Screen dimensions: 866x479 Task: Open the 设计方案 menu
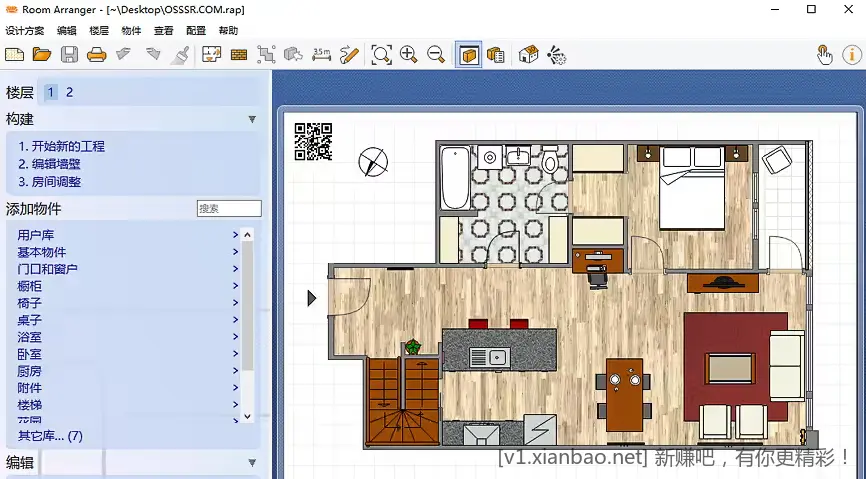pyautogui.click(x=25, y=31)
